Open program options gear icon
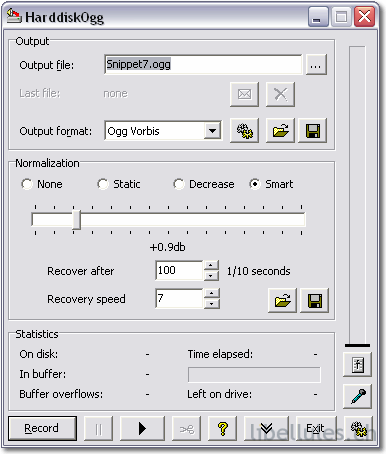 coord(358,428)
